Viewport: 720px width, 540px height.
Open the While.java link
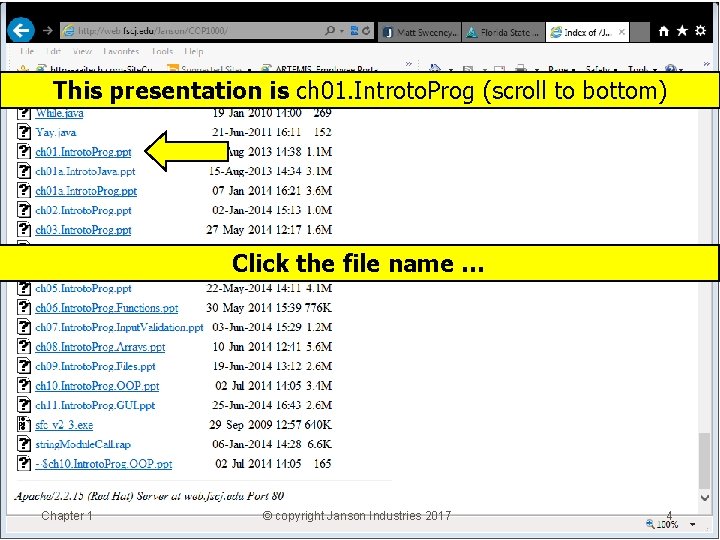59,113
